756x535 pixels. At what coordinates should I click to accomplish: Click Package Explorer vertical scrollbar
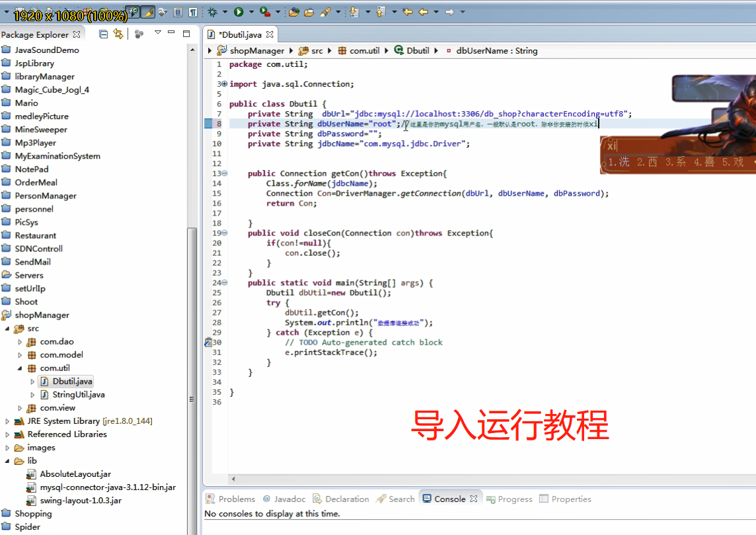(192, 381)
